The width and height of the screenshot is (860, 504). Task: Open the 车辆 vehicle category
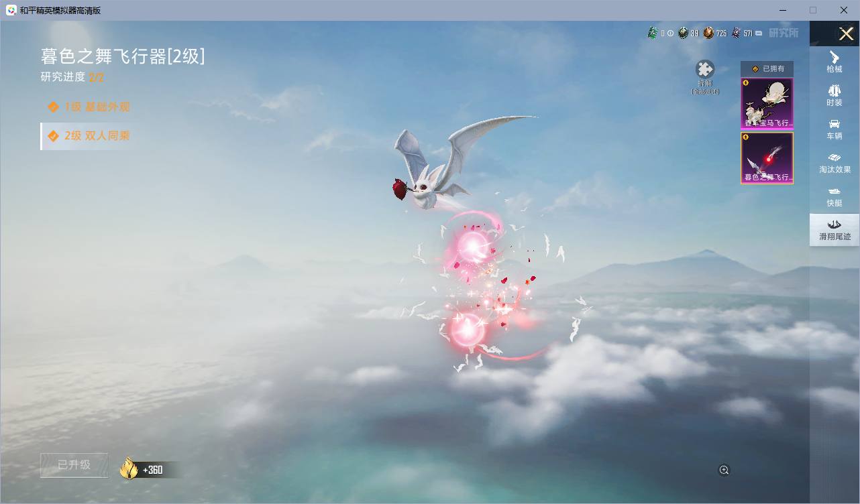pyautogui.click(x=835, y=129)
